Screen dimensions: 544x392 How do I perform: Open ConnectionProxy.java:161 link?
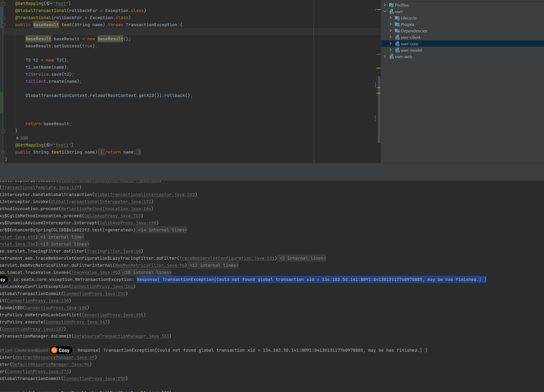(x=102, y=286)
